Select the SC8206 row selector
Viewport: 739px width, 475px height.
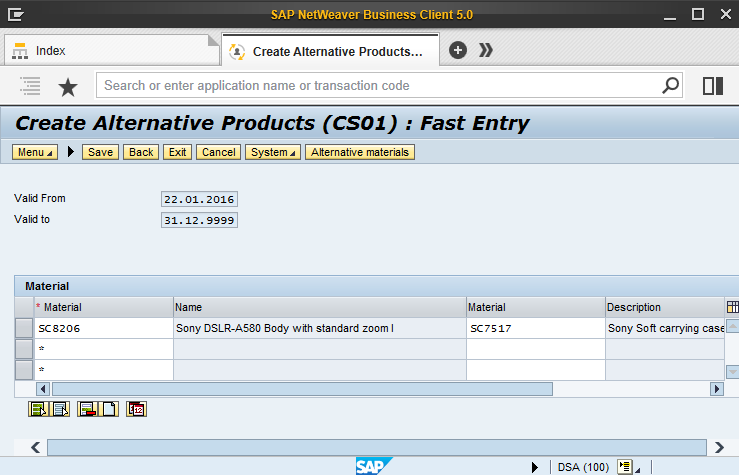coord(24,328)
